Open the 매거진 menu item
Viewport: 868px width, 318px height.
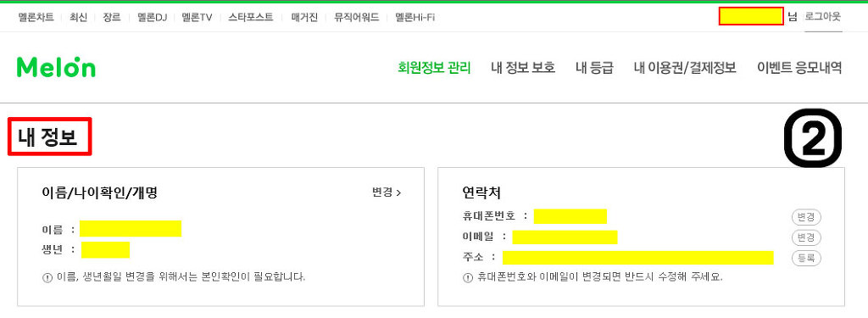[304, 17]
